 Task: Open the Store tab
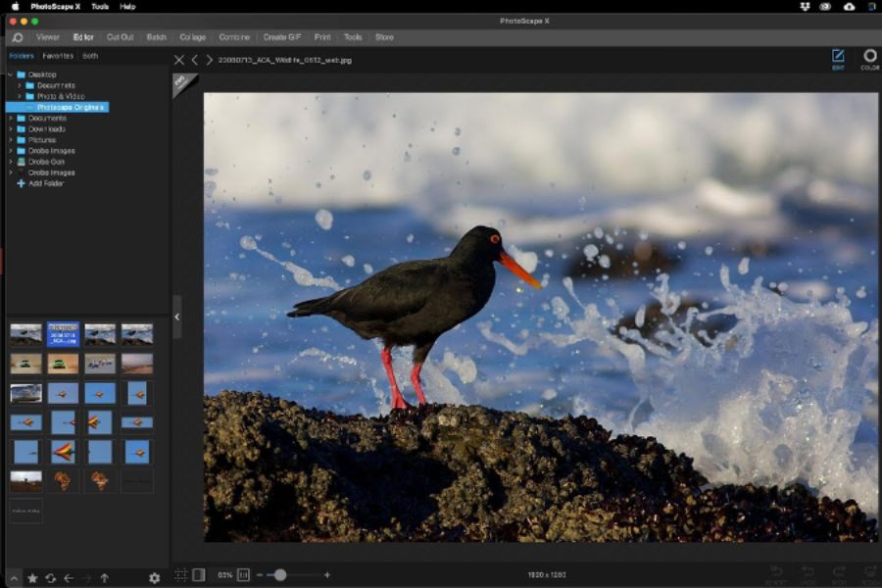click(x=384, y=37)
